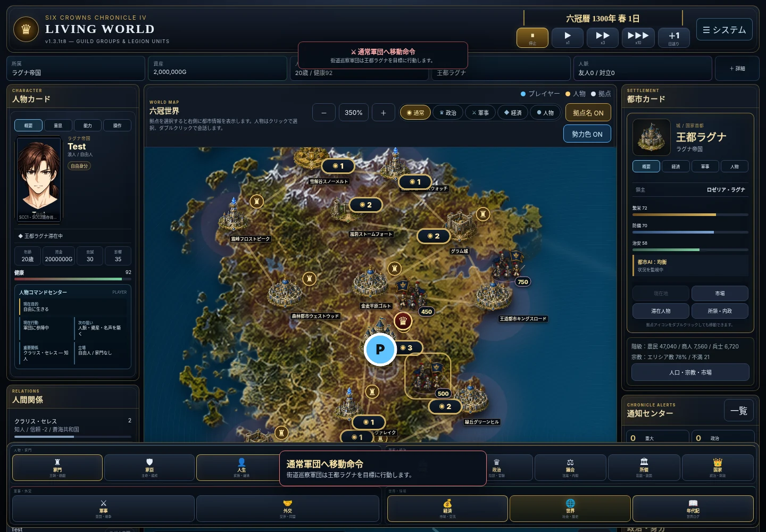Switch character card to 意思 tab
Viewport: 766px width, 532px height.
(58, 126)
